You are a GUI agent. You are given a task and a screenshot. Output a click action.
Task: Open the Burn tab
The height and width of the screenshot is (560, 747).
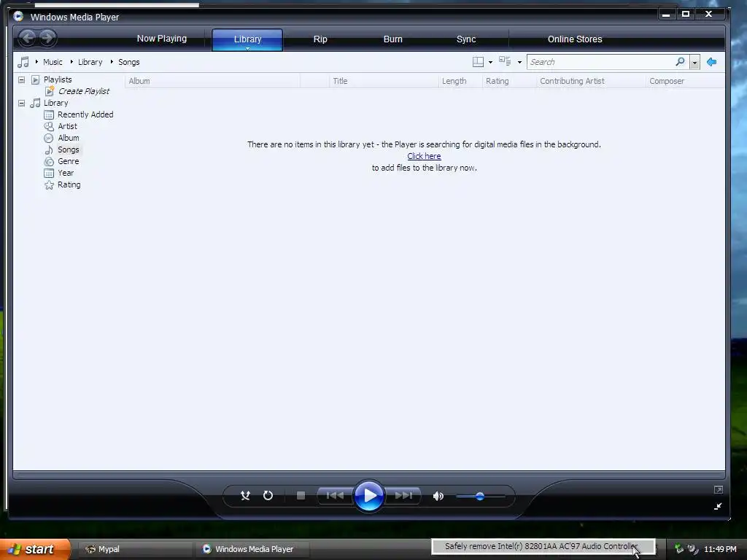point(393,39)
